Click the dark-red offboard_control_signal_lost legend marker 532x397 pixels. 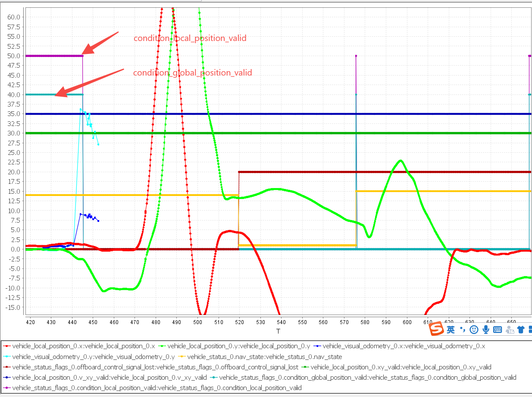click(x=8, y=367)
